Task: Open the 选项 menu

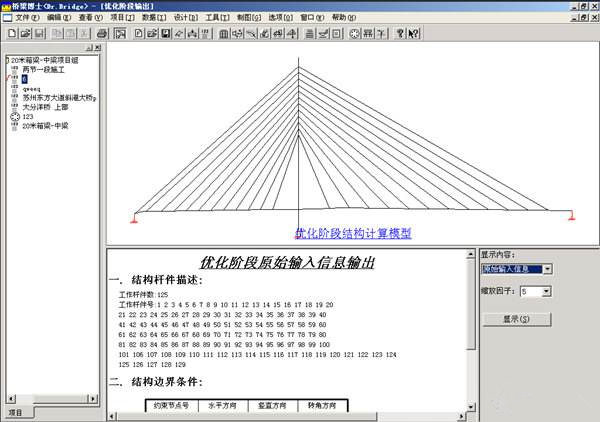Action: coord(280,18)
